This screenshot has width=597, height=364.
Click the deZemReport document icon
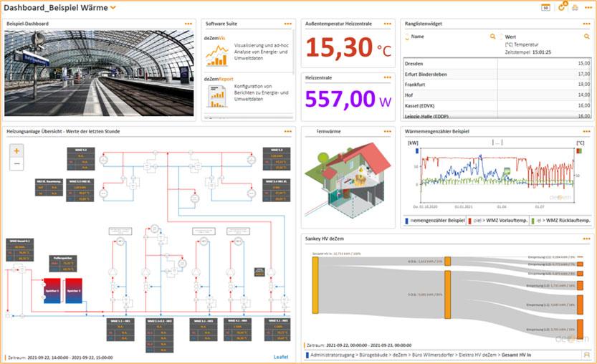point(216,97)
